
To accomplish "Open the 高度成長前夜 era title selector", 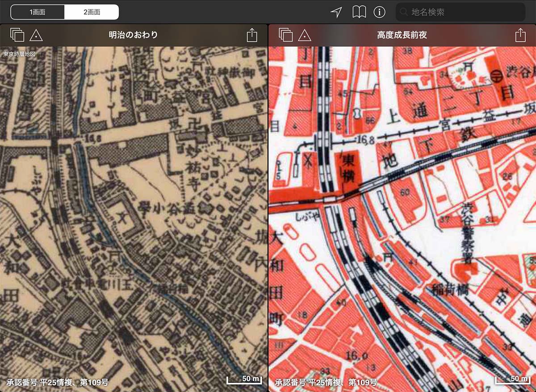I will (x=402, y=35).
